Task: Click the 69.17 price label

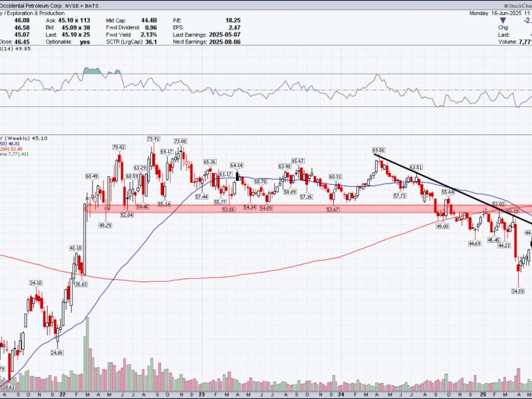Action: tap(167, 152)
